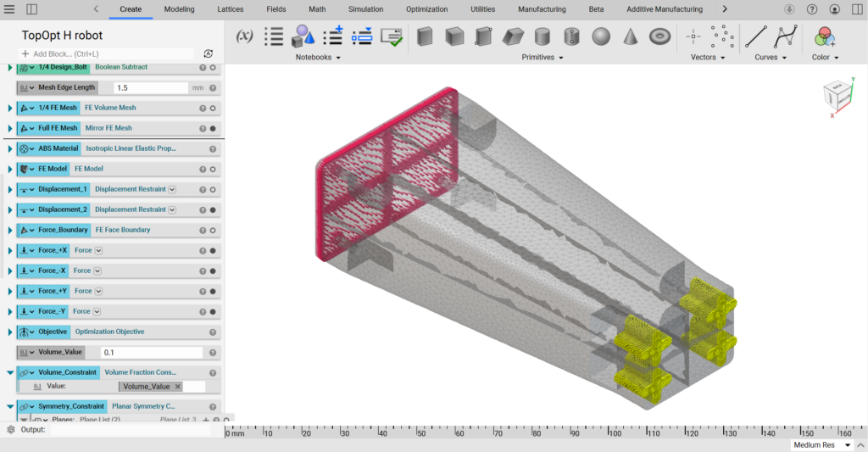
Task: Collapse the Volume_Constraint block
Action: coord(10,372)
